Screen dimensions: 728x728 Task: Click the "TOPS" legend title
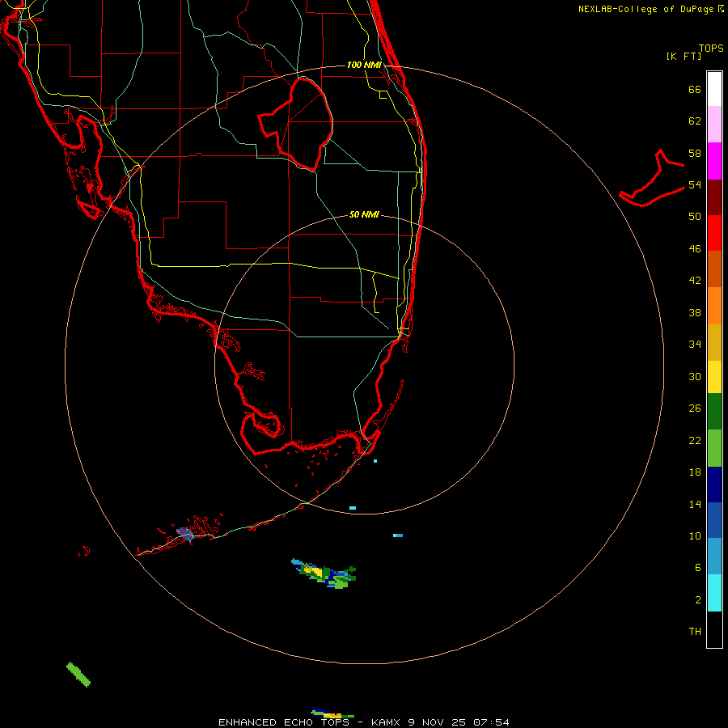point(711,49)
